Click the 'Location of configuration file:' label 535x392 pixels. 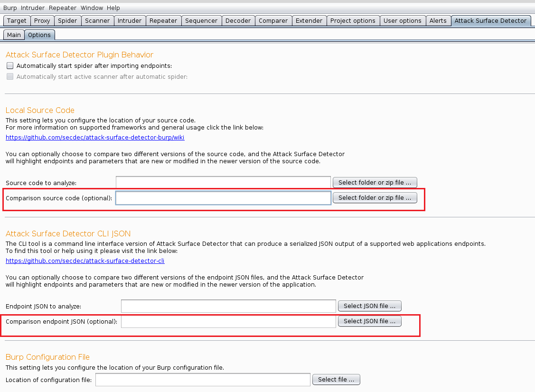click(x=48, y=380)
